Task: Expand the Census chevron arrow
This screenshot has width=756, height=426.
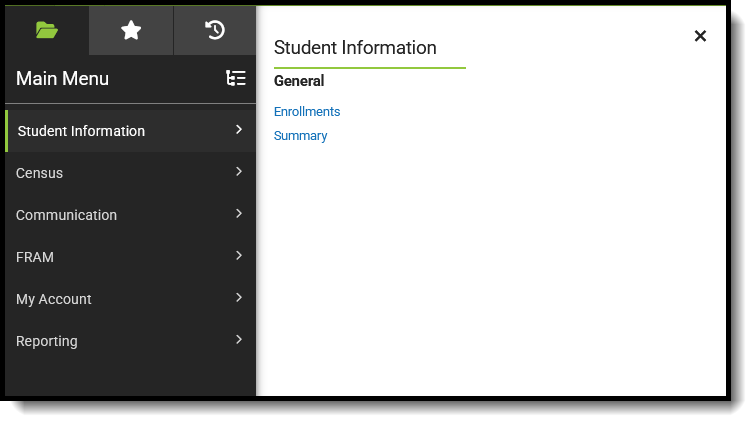Action: pyautogui.click(x=239, y=172)
